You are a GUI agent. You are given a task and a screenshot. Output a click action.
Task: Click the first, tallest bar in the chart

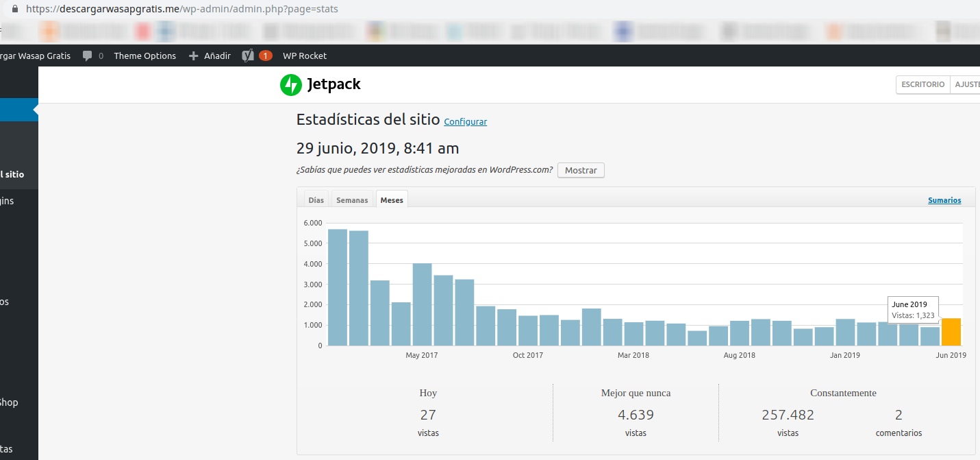(x=338, y=287)
